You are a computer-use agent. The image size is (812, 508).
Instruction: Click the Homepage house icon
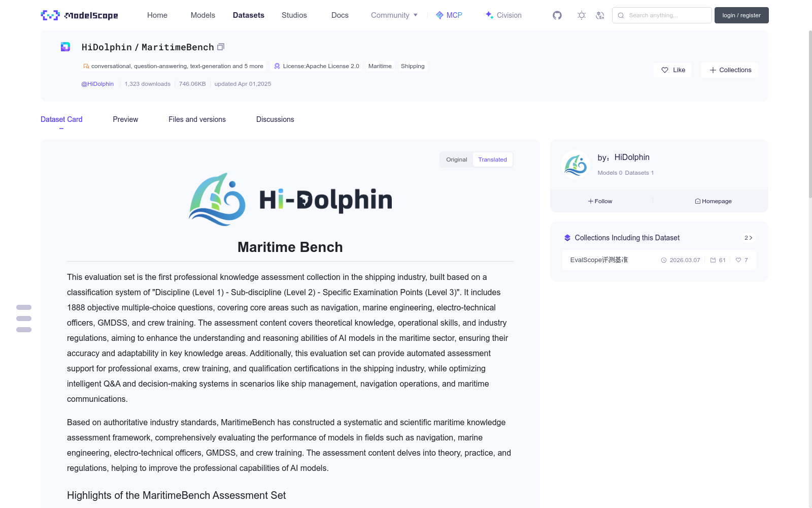[x=698, y=201]
